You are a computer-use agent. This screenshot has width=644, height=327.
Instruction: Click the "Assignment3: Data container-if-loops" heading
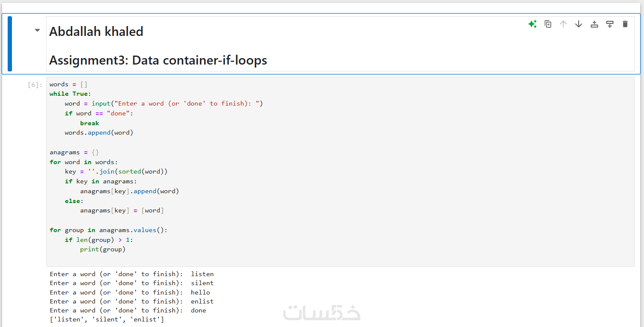(x=158, y=60)
